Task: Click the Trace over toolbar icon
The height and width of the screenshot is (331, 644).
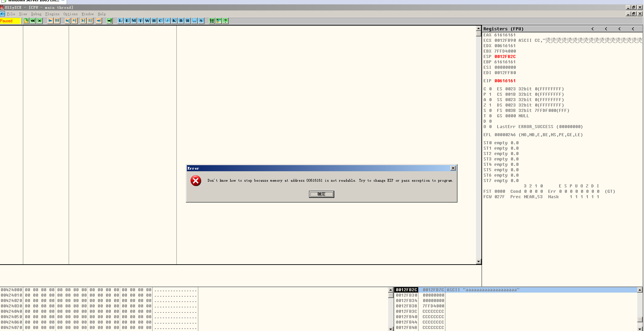Action: tap(90, 21)
